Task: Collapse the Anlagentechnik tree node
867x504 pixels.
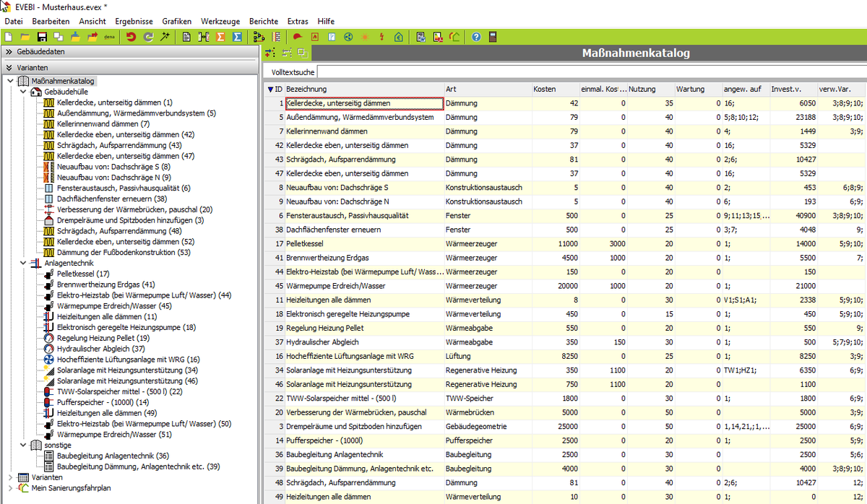Action: point(23,264)
